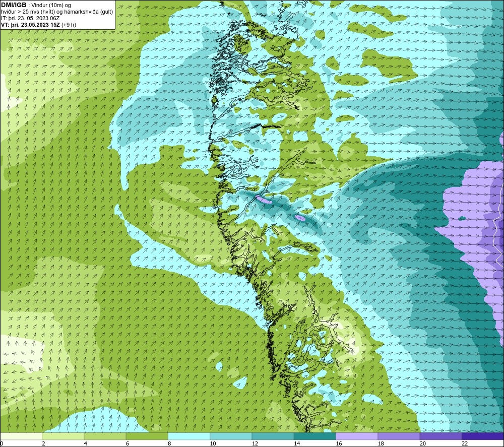Viewport: 504px width, 447px height.
Task: Click the legend scale label '10'
Action: (x=213, y=443)
